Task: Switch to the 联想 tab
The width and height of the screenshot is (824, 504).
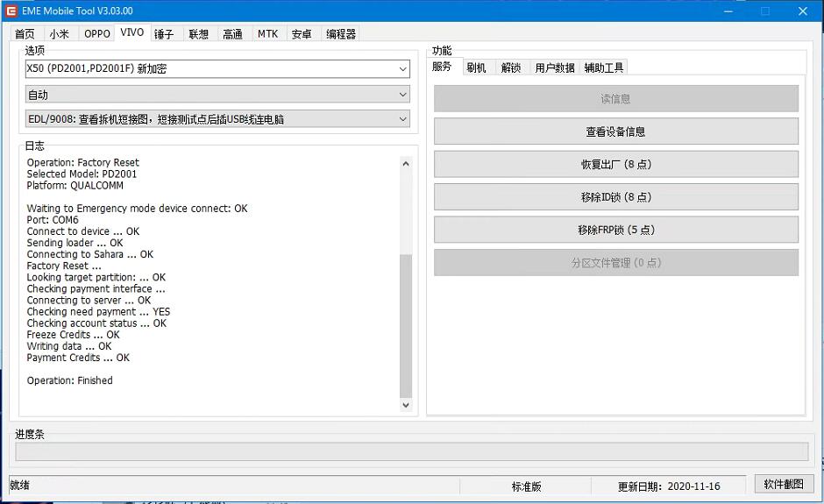Action: [x=199, y=34]
